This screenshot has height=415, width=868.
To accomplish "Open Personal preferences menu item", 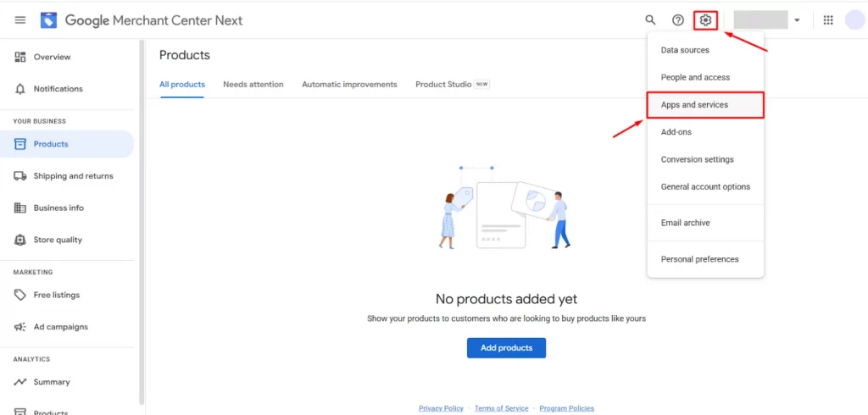I will (705, 259).
